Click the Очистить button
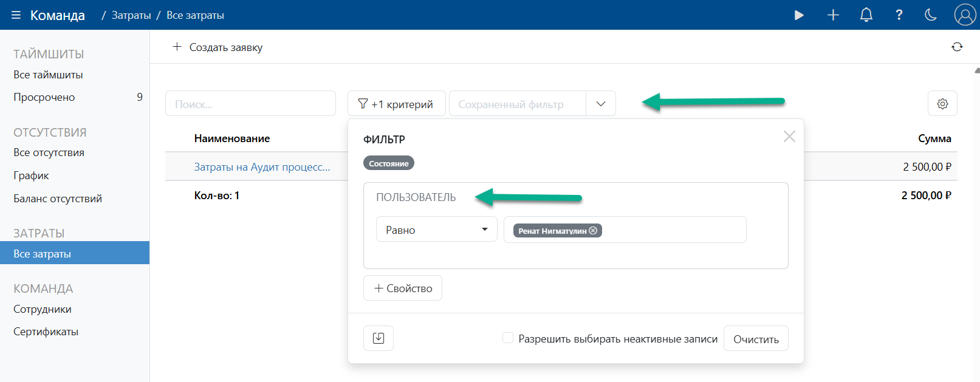This screenshot has height=382, width=980. (x=756, y=338)
